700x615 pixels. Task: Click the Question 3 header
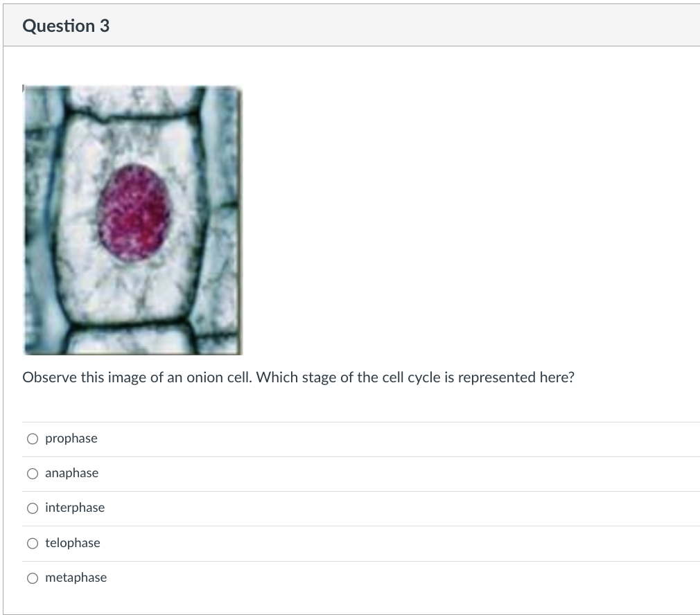point(65,25)
